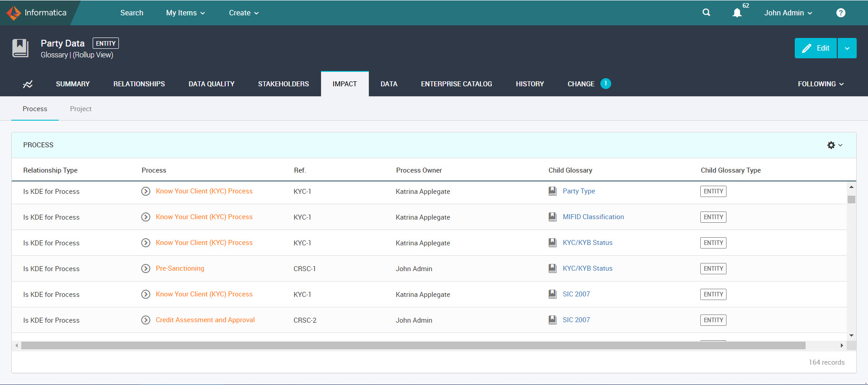Click the change count badge showing 1
This screenshot has height=385, width=868.
point(605,84)
